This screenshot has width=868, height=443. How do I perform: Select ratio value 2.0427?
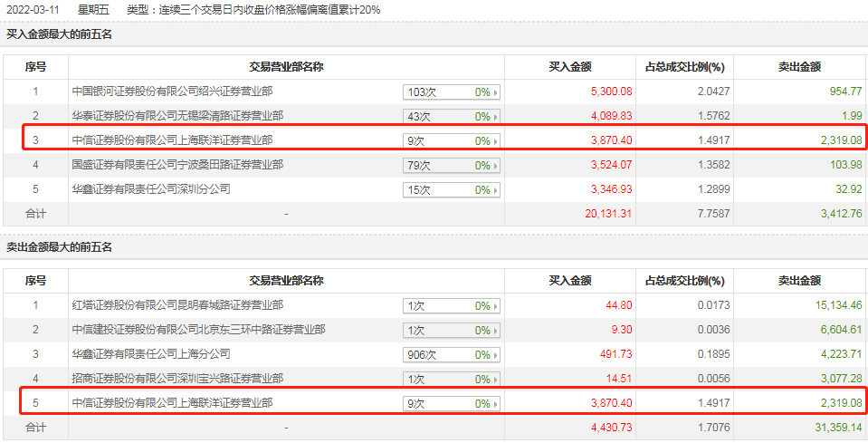(x=713, y=91)
